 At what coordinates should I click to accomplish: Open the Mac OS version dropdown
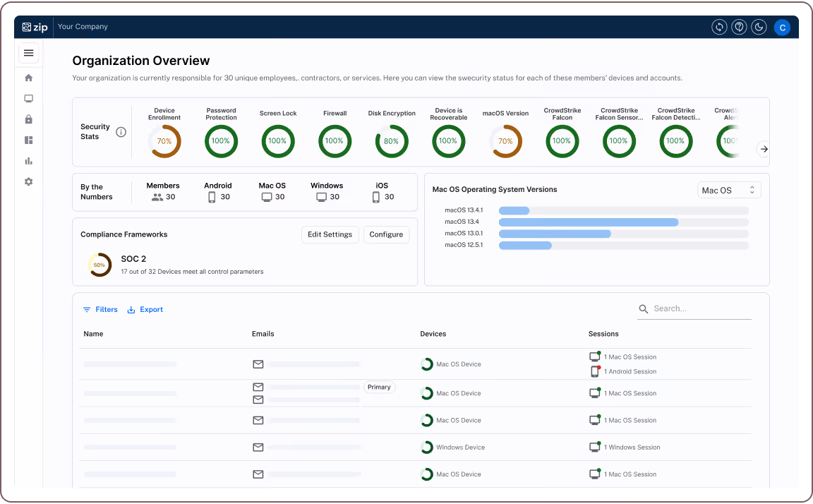(729, 190)
